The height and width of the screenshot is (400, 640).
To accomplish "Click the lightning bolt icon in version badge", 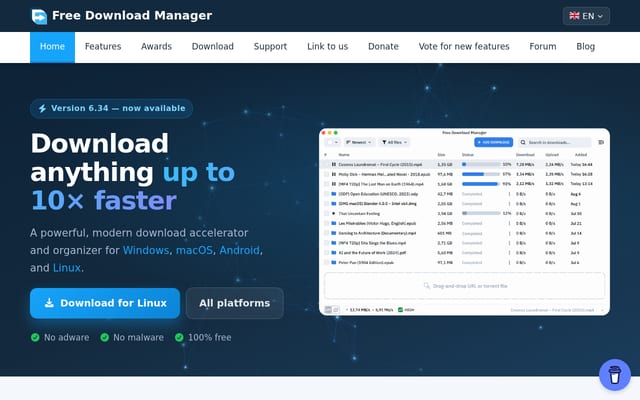I will pos(42,109).
